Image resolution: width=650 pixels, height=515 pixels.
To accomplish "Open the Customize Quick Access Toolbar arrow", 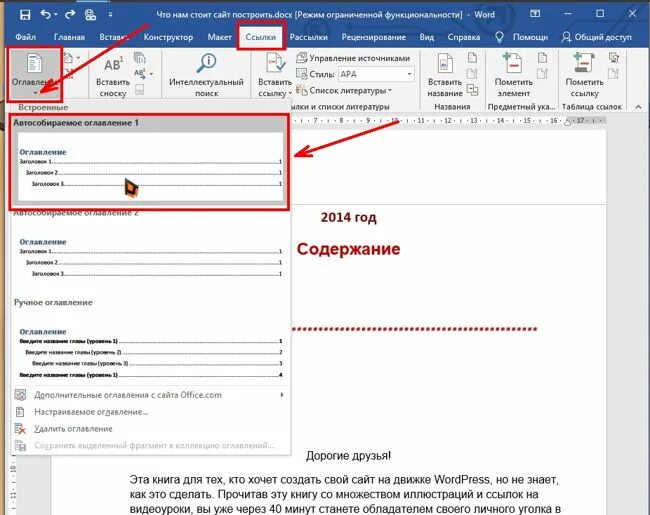I will click(x=110, y=15).
